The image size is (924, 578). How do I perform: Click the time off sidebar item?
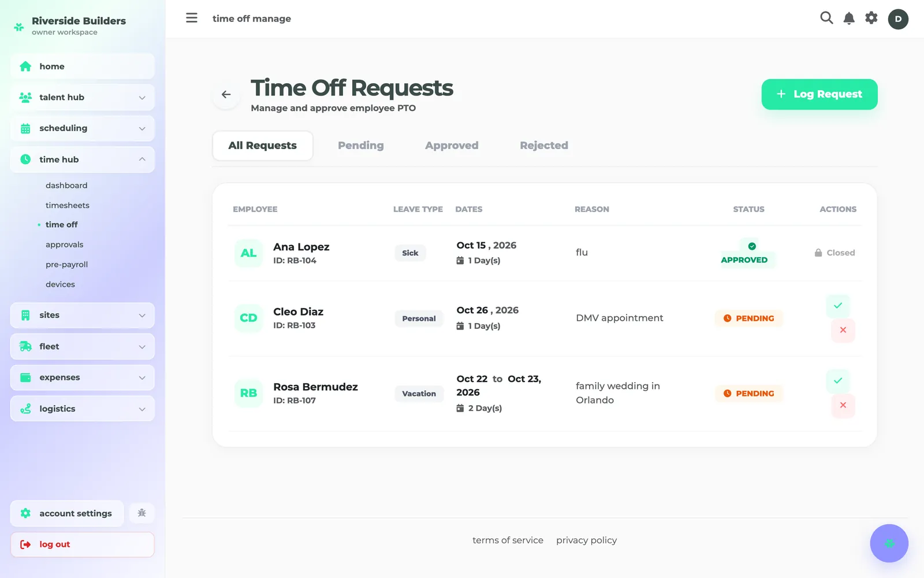[x=62, y=224]
